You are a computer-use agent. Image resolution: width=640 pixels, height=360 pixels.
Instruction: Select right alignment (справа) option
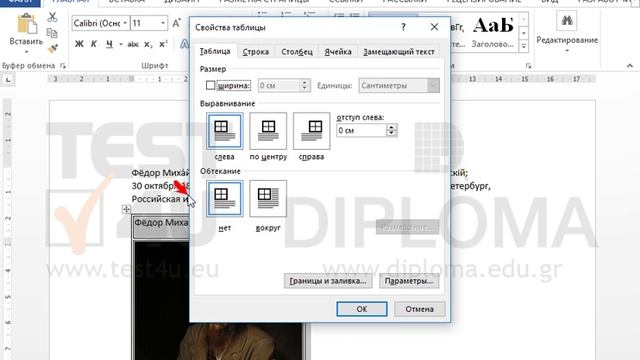[311, 131]
